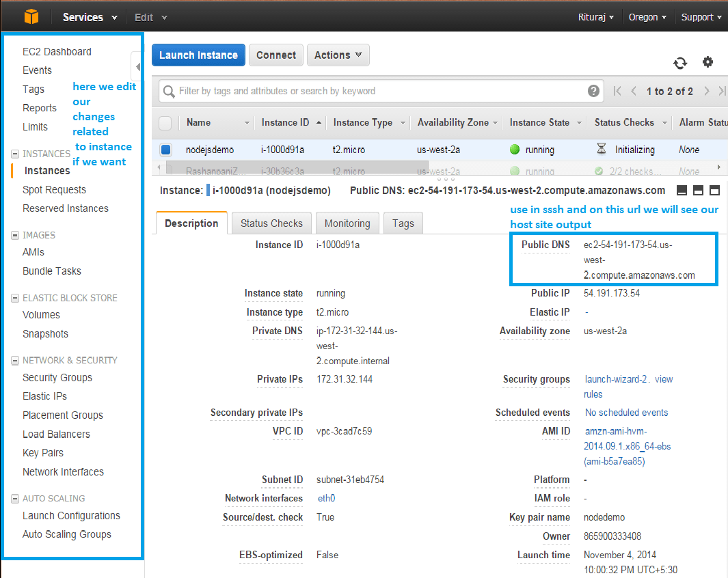Viewport: 728px width, 578px height.
Task: Open Load Balancers in sidebar
Action: pyautogui.click(x=56, y=435)
